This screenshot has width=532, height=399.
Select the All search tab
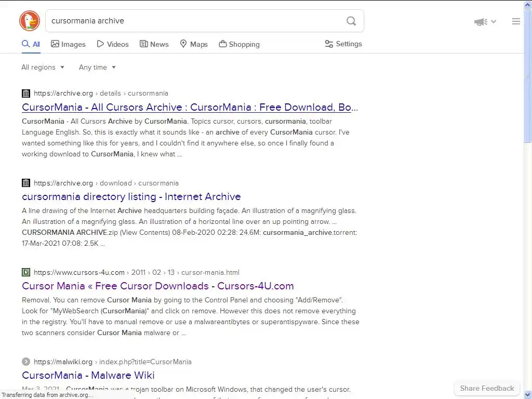click(x=31, y=44)
